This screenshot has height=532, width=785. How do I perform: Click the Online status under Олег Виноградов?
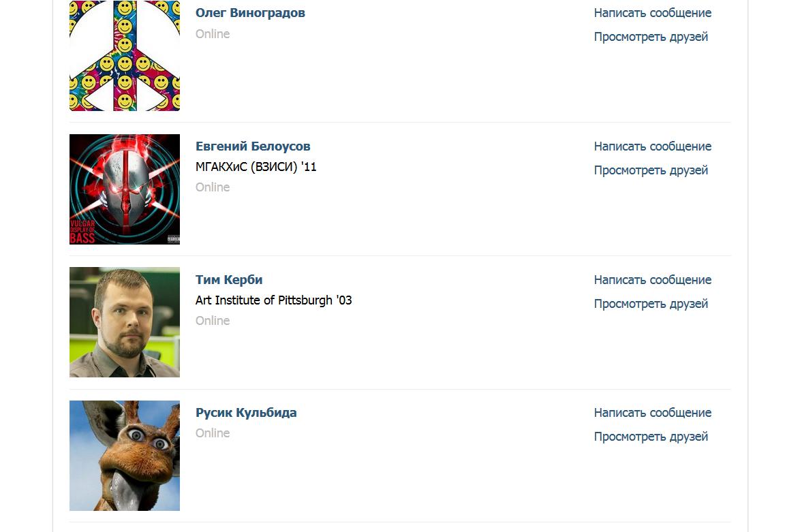point(213,34)
